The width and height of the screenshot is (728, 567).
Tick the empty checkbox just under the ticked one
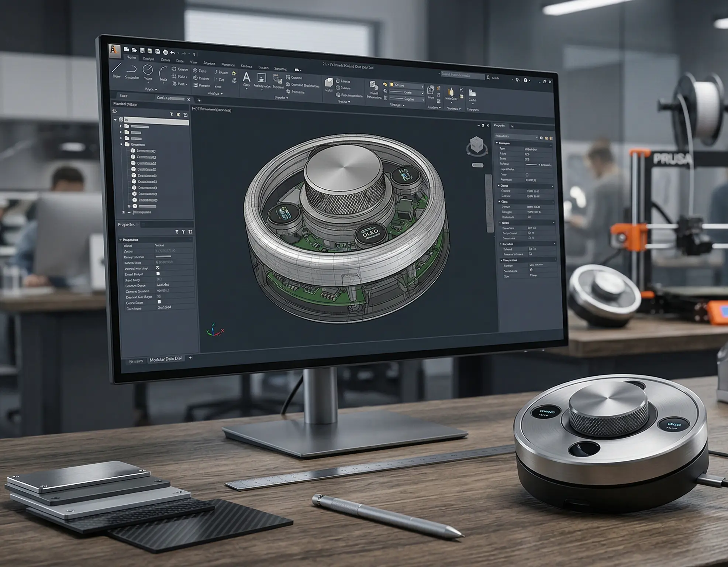pos(158,274)
